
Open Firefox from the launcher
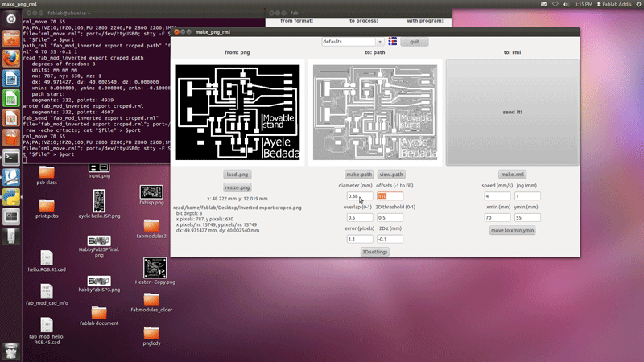tap(11, 59)
